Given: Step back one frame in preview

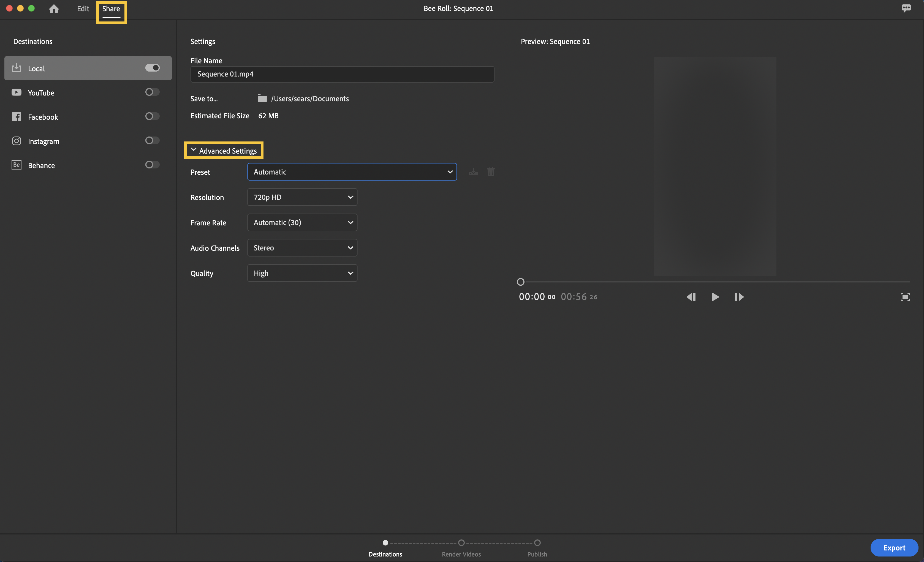Looking at the screenshot, I should click(x=691, y=297).
